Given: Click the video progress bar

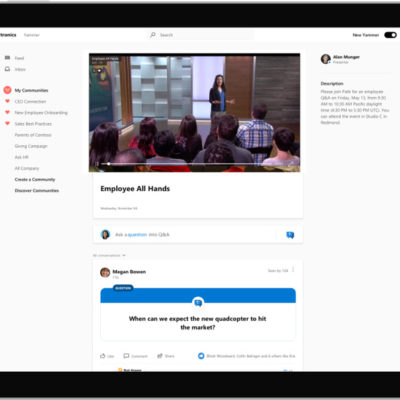Looking at the screenshot, I should tap(193, 164).
